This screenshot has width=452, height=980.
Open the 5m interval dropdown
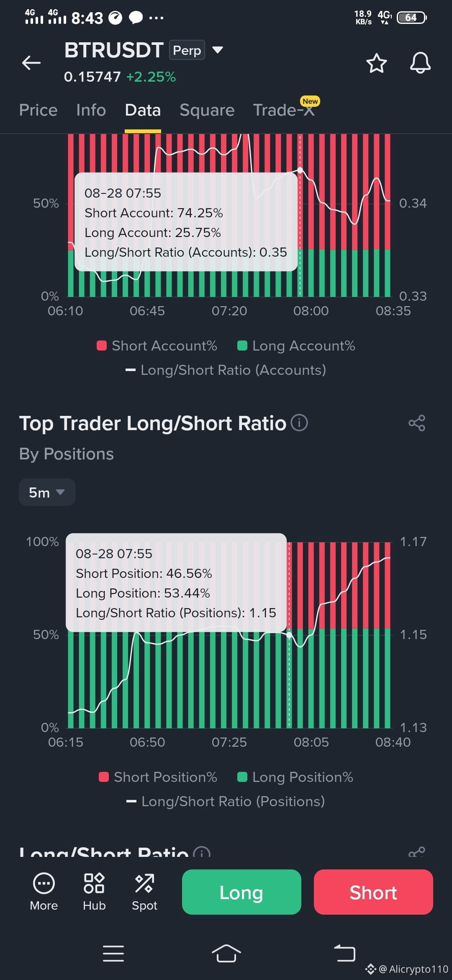coord(47,492)
